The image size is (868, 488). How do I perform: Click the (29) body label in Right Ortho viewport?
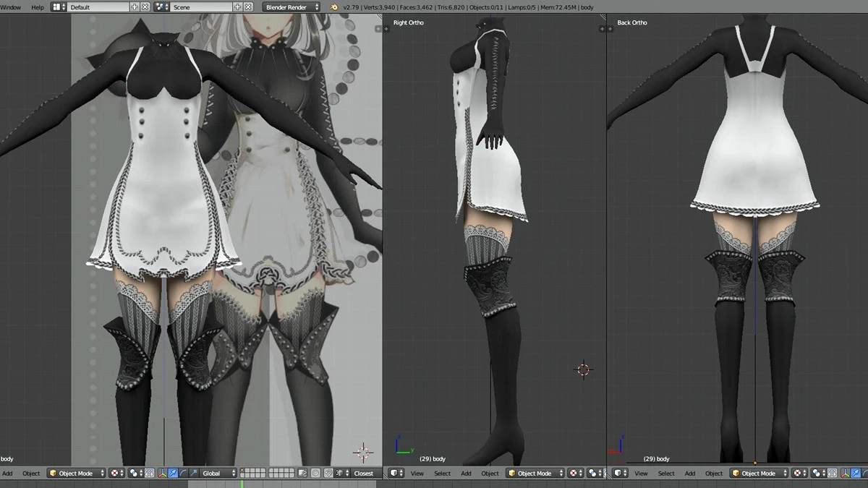433,459
